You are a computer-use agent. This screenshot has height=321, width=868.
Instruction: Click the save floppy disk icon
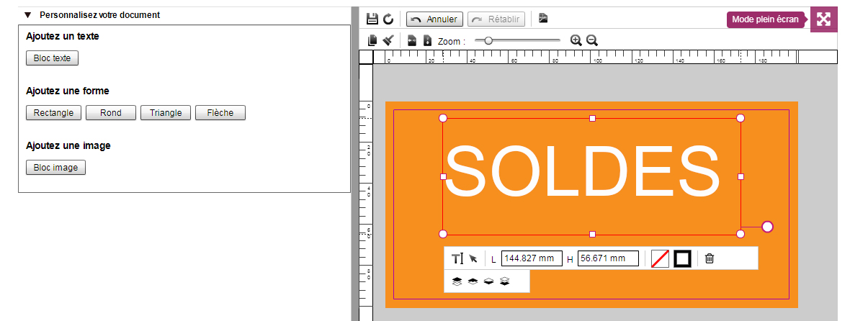click(x=372, y=19)
